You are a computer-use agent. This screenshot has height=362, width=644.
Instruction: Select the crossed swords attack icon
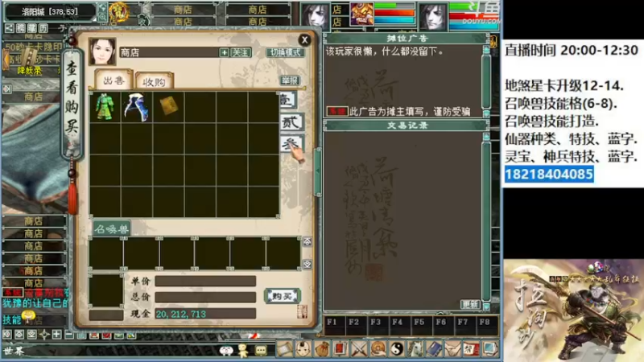(x=359, y=349)
